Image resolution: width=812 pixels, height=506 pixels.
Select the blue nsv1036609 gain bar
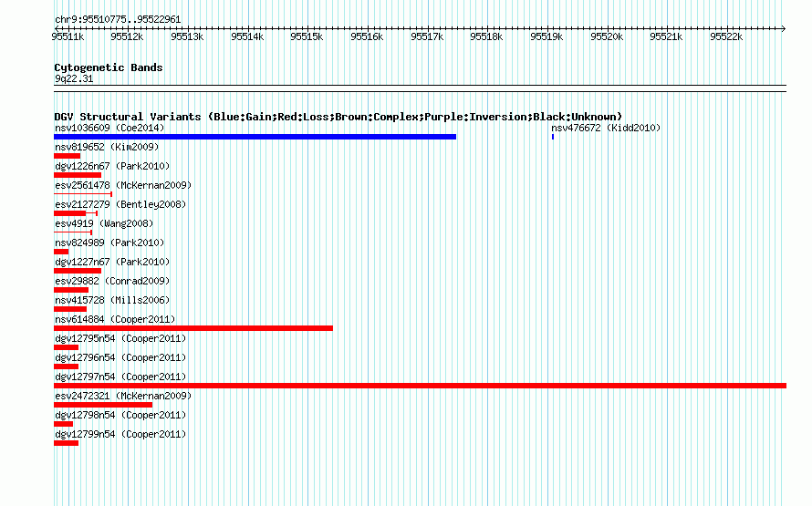(255, 137)
